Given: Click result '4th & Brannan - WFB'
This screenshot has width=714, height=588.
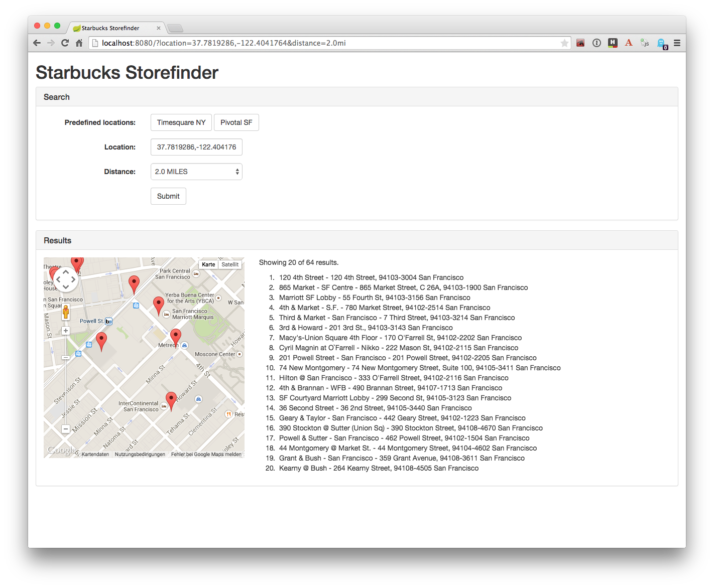Looking at the screenshot, I should click(x=391, y=388).
